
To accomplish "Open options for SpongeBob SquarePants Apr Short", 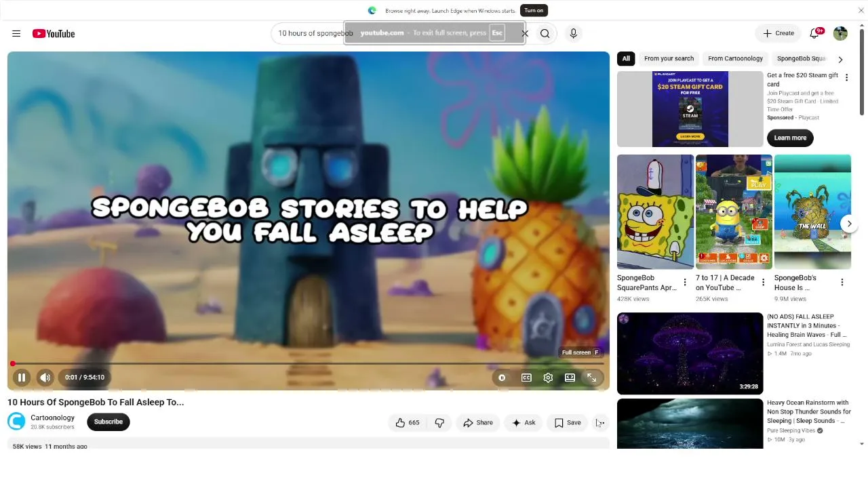I will pyautogui.click(x=685, y=282).
